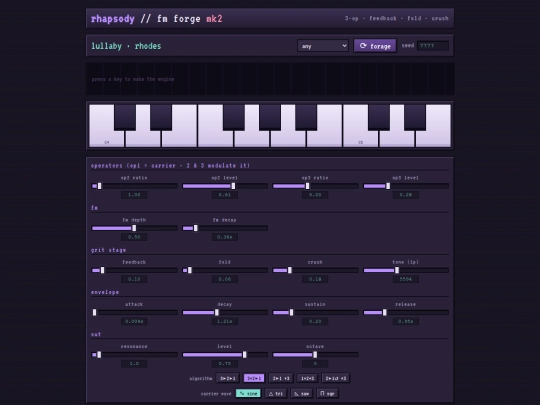Image resolution: width=540 pixels, height=405 pixels.
Task: Click the fold value 0.06
Action: [225, 279]
